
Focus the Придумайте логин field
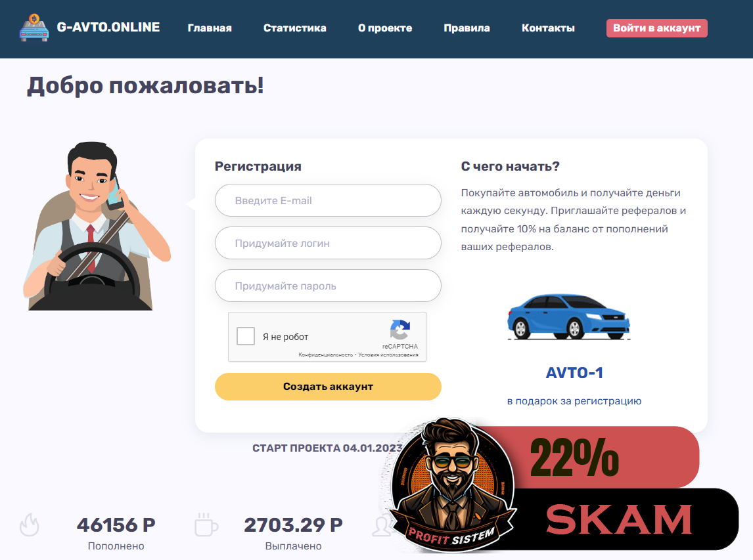tap(328, 243)
